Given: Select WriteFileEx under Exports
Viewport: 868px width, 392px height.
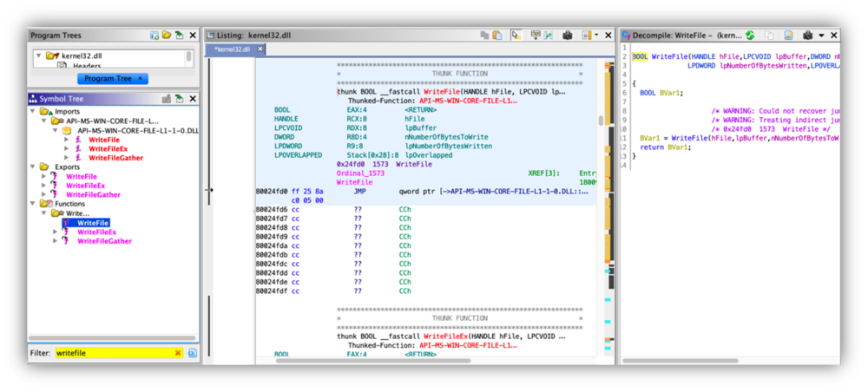Looking at the screenshot, I should pyautogui.click(x=86, y=186).
